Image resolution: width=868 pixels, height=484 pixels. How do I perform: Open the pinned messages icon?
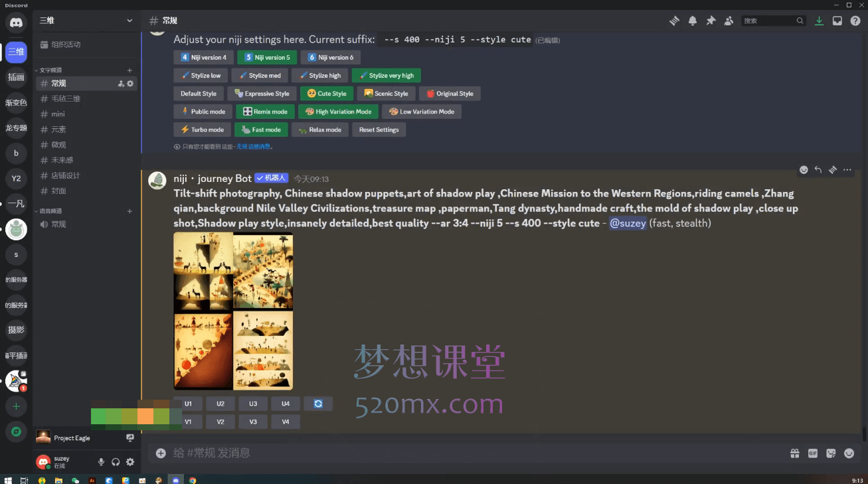[711, 21]
